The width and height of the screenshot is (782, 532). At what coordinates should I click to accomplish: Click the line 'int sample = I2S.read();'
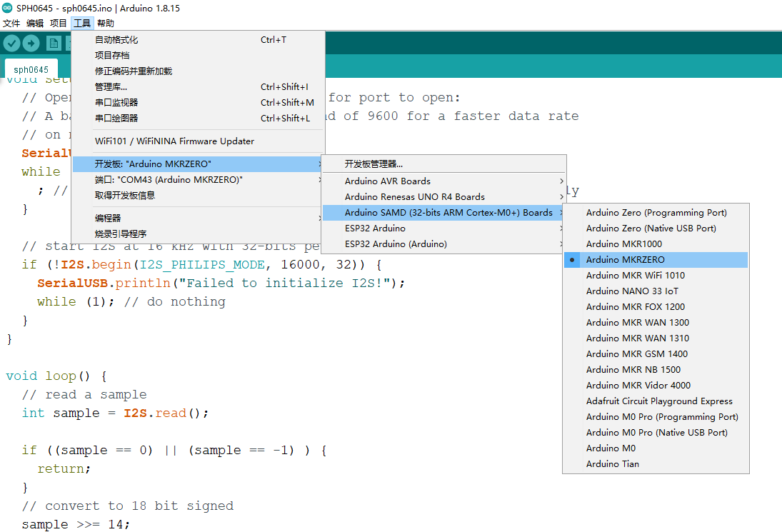115,413
